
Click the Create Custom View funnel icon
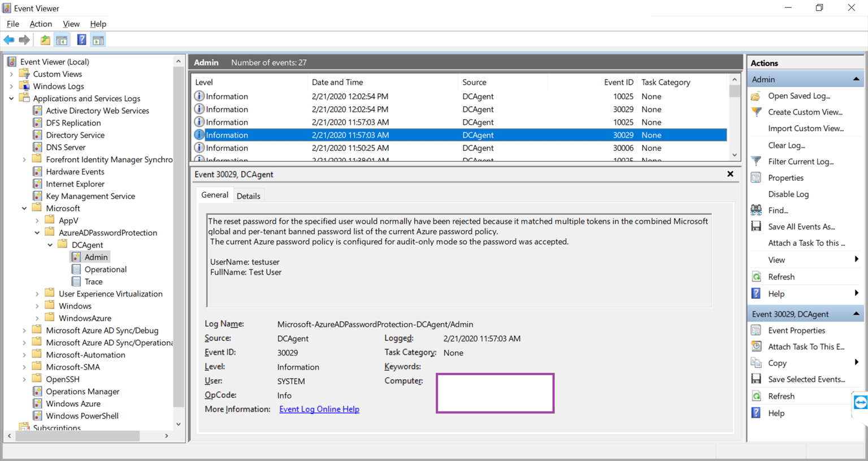click(756, 112)
